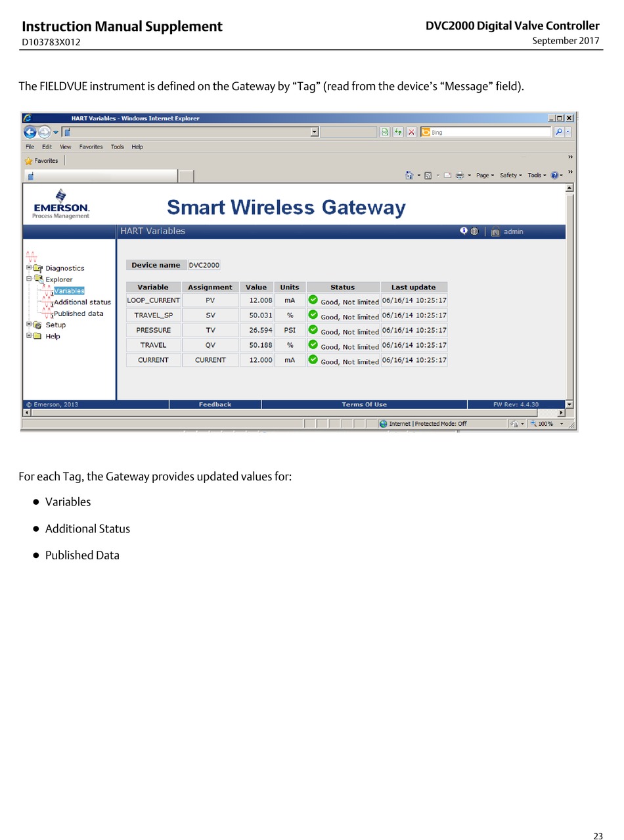The height and width of the screenshot is (840, 624).
Task: Open the Favorites menu in menu bar
Action: tap(91, 147)
